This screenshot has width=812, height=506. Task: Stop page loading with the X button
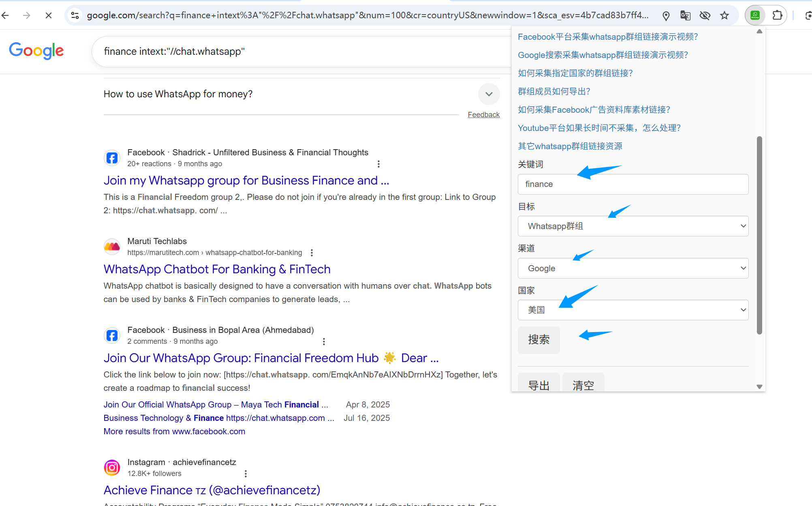click(48, 15)
